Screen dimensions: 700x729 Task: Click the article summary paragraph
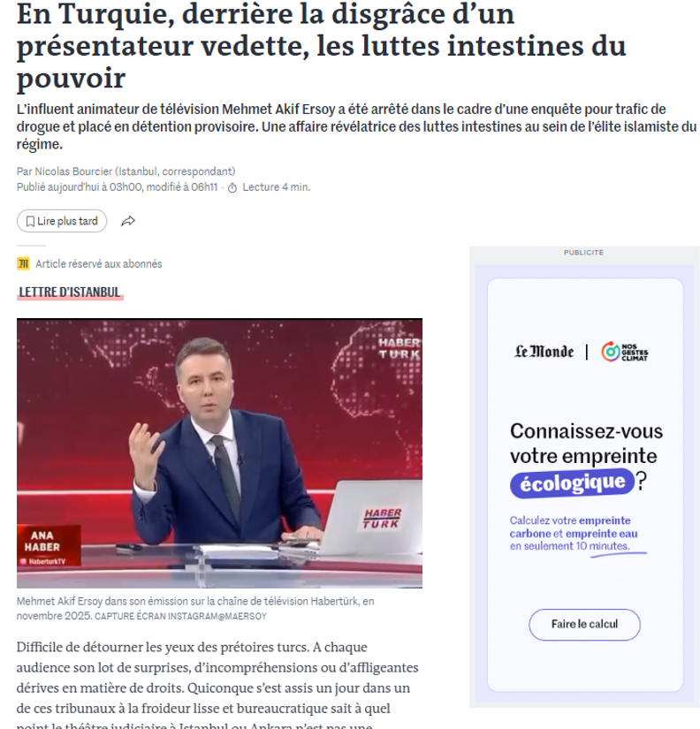(x=356, y=126)
